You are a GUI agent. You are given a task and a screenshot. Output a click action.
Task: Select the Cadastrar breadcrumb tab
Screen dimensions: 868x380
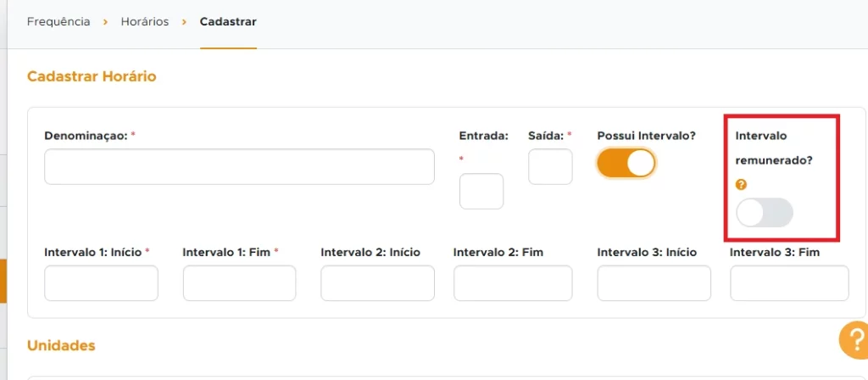click(x=228, y=22)
